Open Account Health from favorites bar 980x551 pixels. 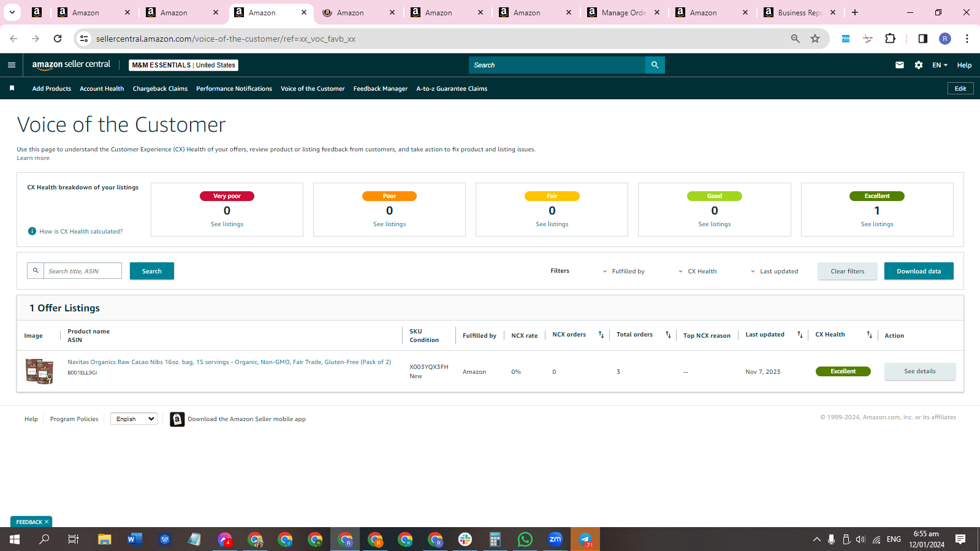coord(102,89)
